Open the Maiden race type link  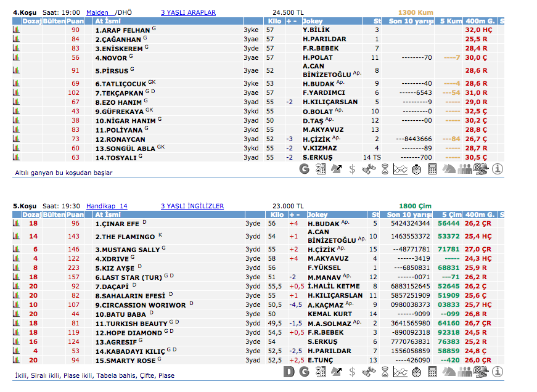point(98,12)
